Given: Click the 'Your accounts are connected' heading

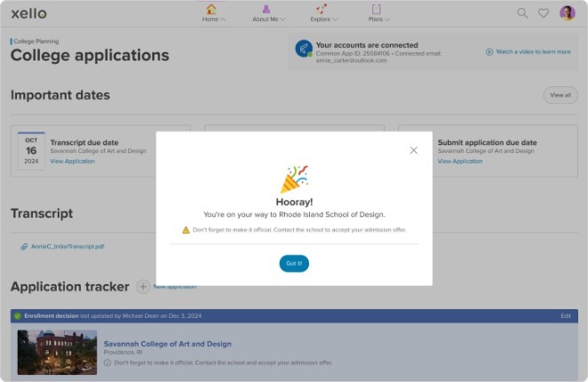Looking at the screenshot, I should (x=367, y=45).
